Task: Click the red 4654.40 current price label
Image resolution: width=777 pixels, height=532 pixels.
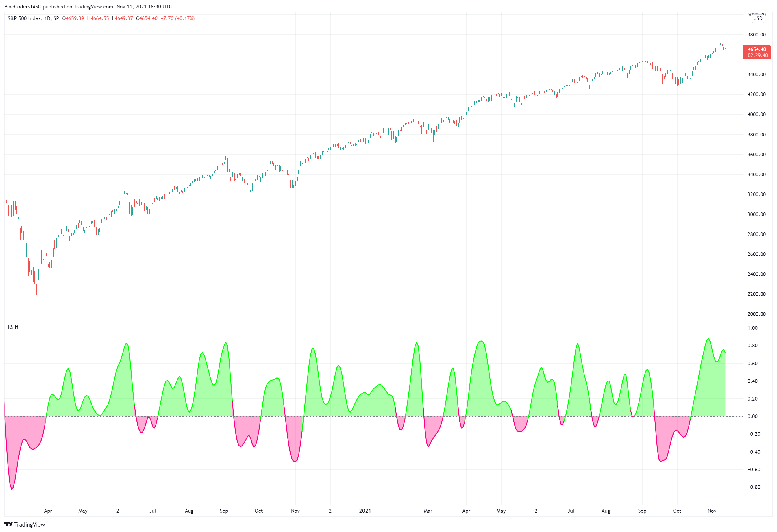Action: tap(756, 49)
